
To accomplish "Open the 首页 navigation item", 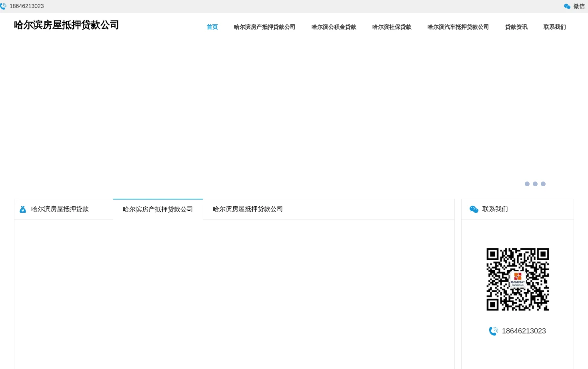I will point(212,27).
